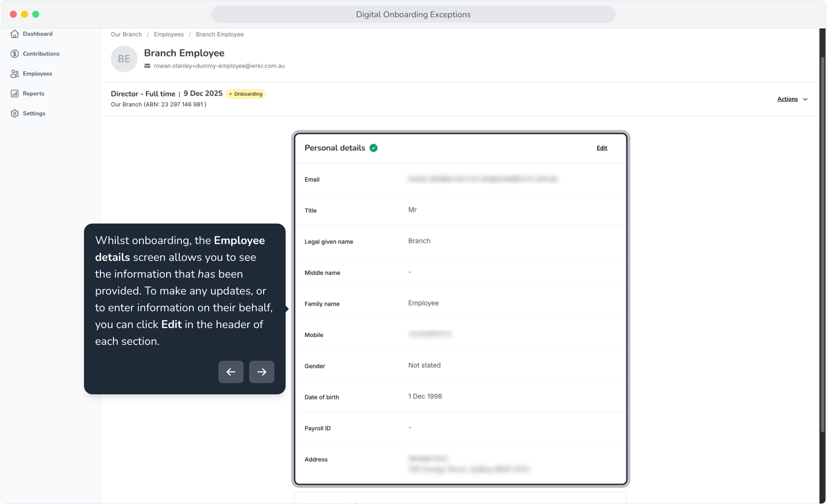Click the page's vertical scrollbar

coord(823,245)
